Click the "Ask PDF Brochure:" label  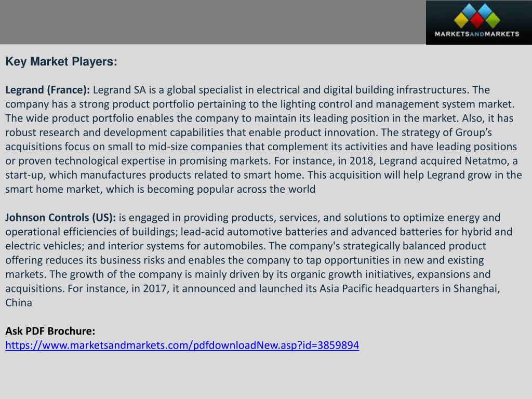(x=50, y=331)
